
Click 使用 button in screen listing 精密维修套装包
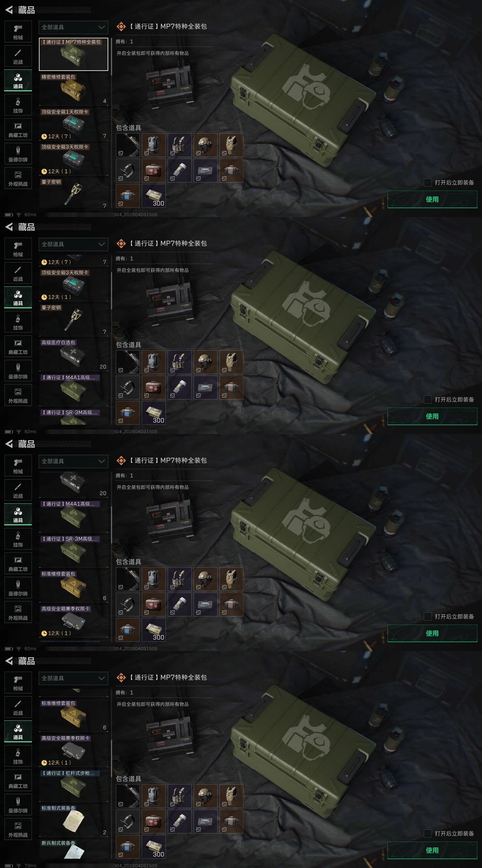432,199
